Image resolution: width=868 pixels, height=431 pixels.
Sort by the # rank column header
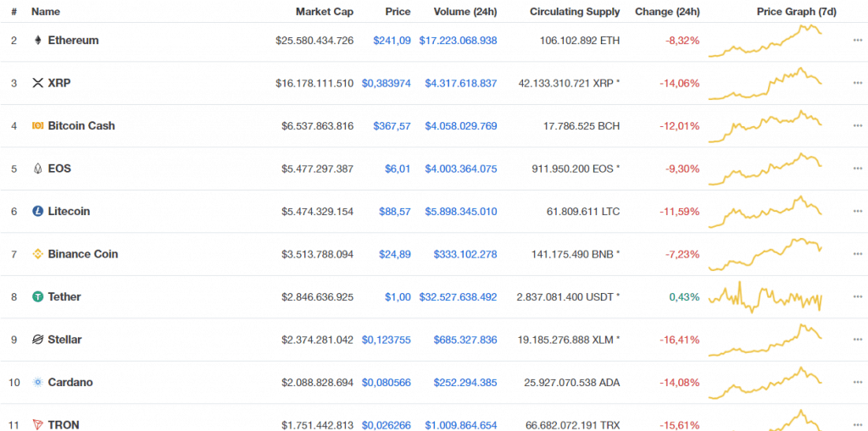pyautogui.click(x=14, y=12)
